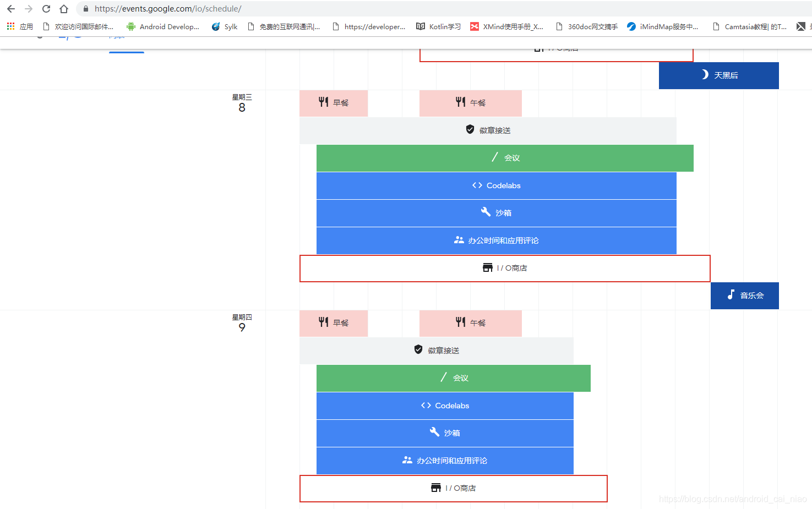Click Wednesday 会议 slash icon
The width and height of the screenshot is (812, 509).
pos(495,157)
